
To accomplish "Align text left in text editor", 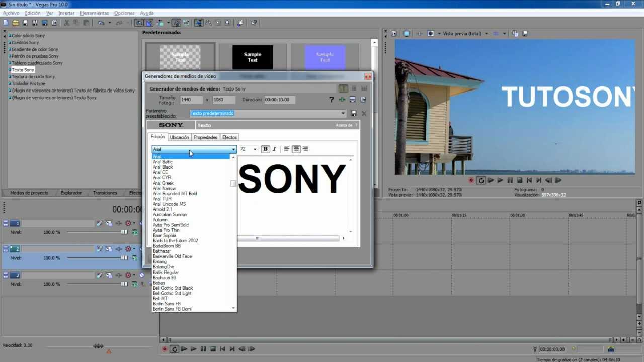I will [x=287, y=149].
